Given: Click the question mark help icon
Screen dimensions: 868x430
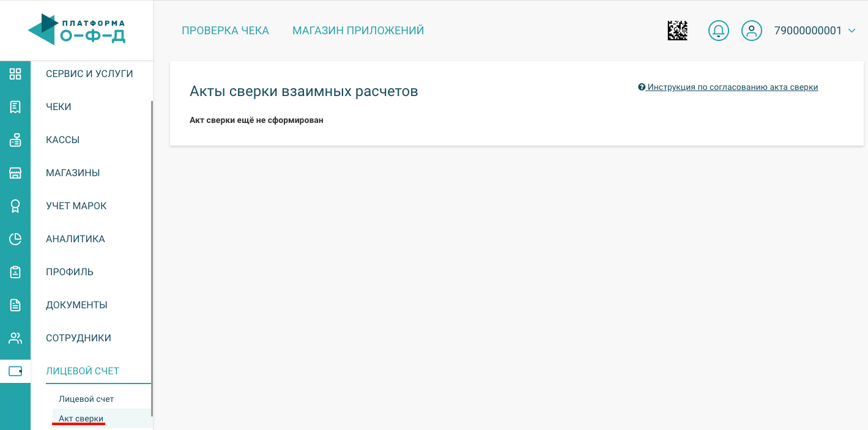Looking at the screenshot, I should click(642, 87).
